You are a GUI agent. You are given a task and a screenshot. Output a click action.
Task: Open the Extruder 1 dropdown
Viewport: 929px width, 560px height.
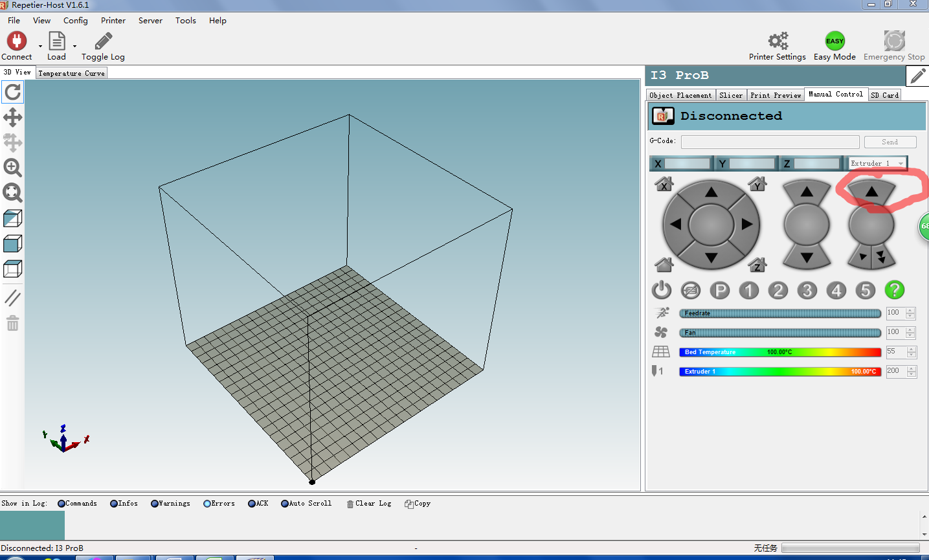point(877,163)
